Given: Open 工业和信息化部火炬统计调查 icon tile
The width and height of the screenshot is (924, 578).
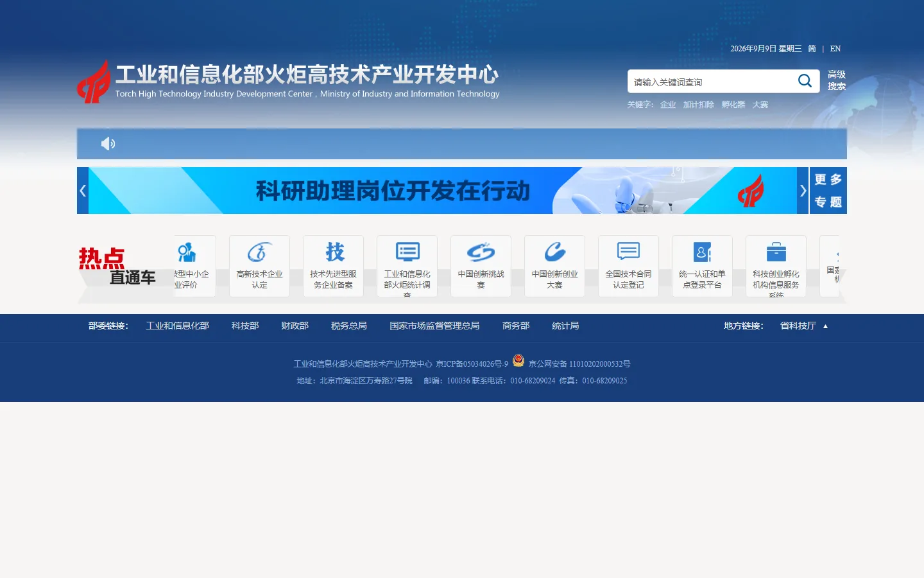Looking at the screenshot, I should [407, 266].
